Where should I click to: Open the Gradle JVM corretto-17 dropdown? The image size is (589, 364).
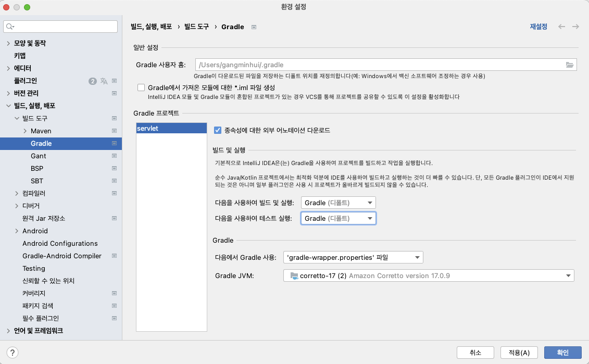[x=429, y=275]
